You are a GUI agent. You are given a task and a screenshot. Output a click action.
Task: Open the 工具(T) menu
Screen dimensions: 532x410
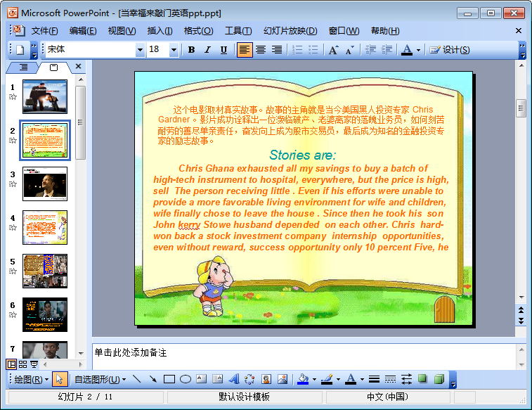(238, 31)
